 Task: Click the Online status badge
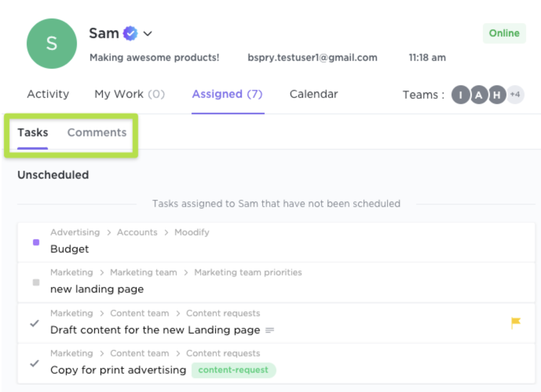tap(504, 33)
